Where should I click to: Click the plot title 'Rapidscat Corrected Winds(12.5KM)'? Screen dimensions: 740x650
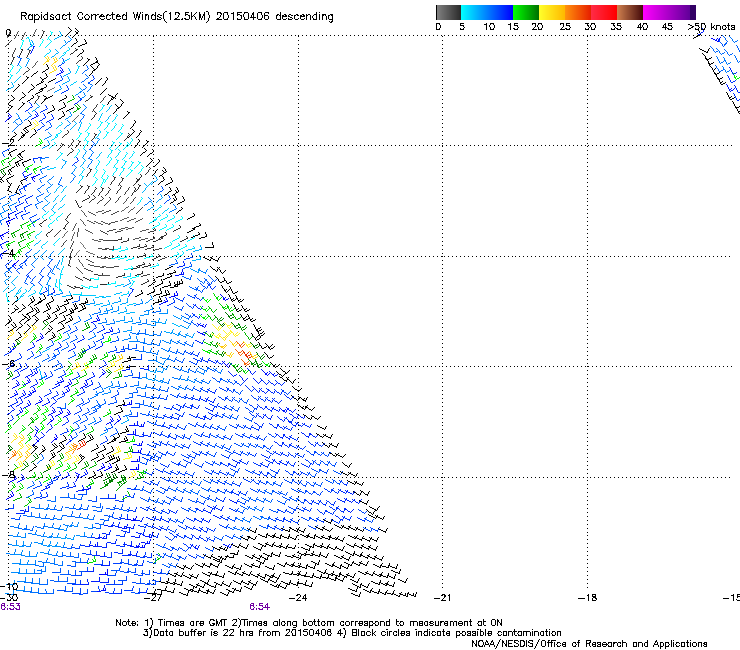115,17
